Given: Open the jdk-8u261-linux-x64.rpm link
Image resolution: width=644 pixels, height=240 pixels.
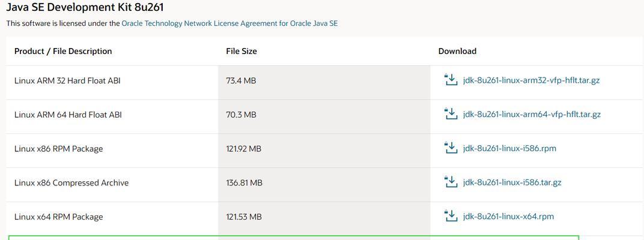Looking at the screenshot, I should tap(508, 217).
